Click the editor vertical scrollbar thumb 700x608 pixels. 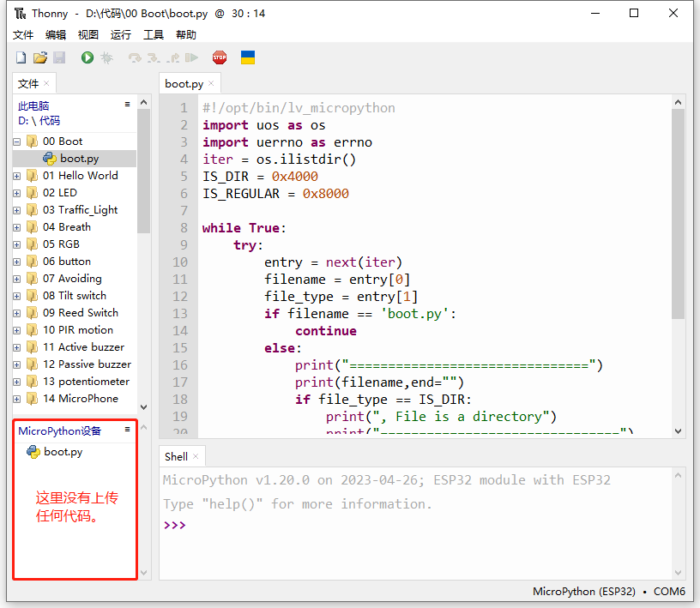(x=678, y=214)
